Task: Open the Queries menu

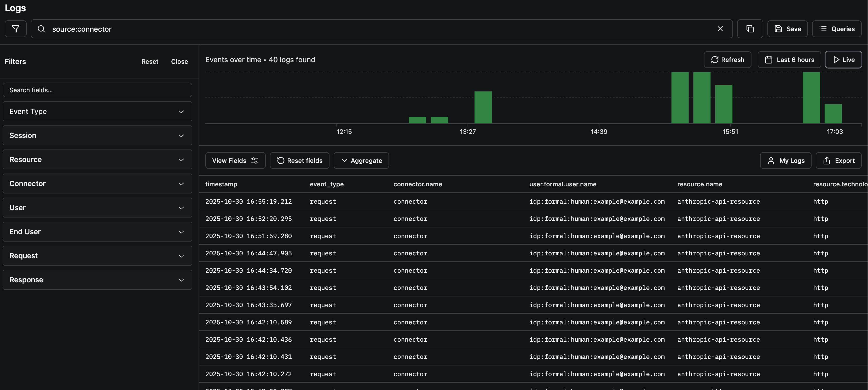Action: point(837,29)
